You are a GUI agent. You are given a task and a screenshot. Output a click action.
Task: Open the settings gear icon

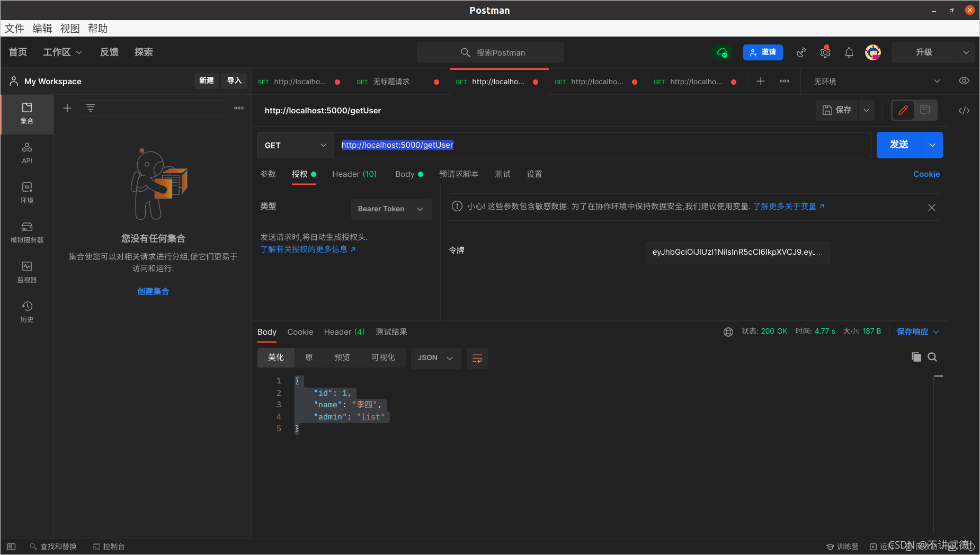click(825, 52)
